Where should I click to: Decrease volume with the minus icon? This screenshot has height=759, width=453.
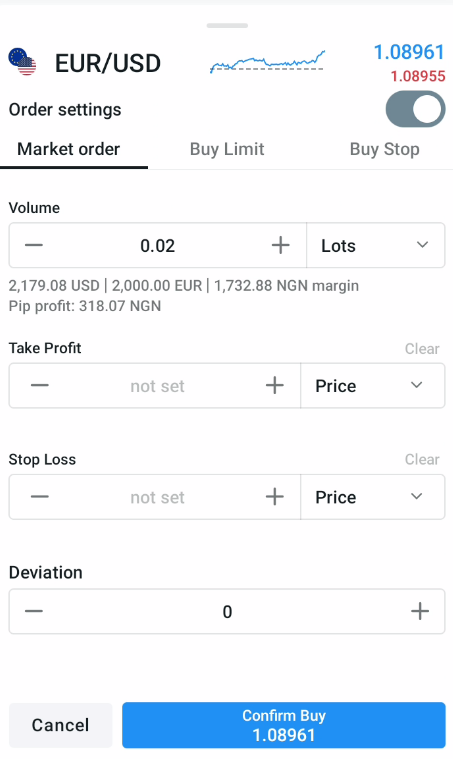(34, 245)
